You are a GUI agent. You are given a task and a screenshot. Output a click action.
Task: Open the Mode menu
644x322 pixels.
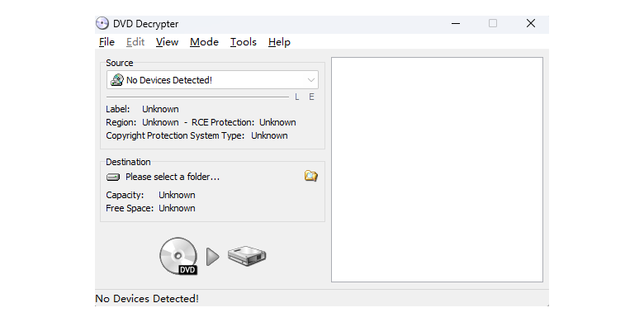pos(204,42)
